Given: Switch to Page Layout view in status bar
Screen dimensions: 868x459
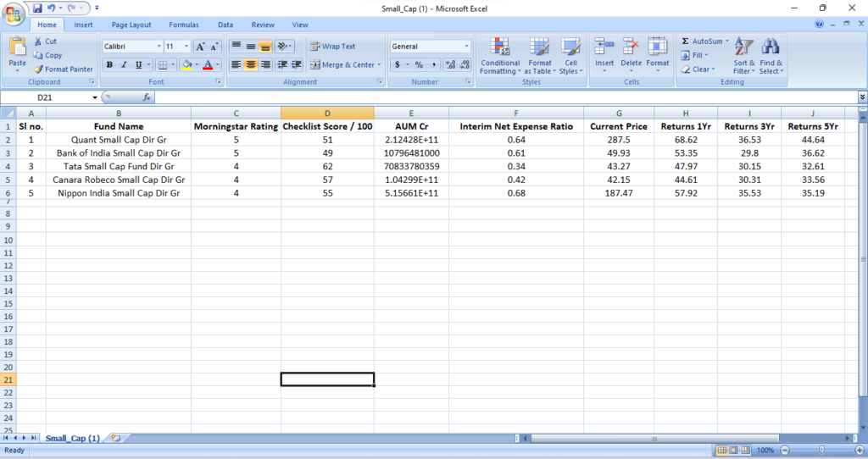Looking at the screenshot, I should (733, 451).
